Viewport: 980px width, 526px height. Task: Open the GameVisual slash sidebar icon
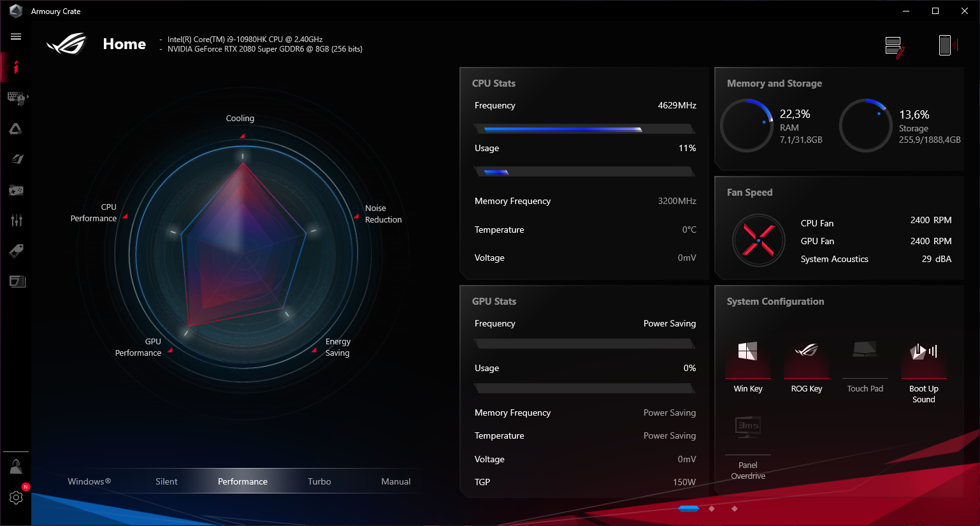(x=17, y=159)
